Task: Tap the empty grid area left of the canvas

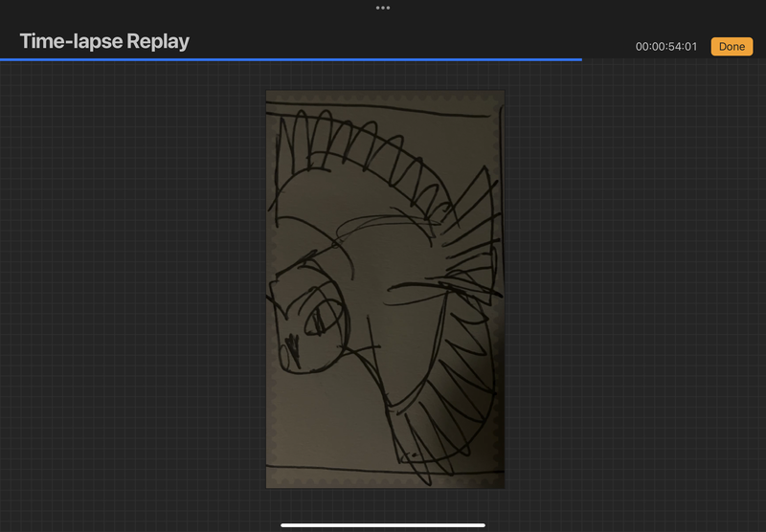Action: coord(134,287)
